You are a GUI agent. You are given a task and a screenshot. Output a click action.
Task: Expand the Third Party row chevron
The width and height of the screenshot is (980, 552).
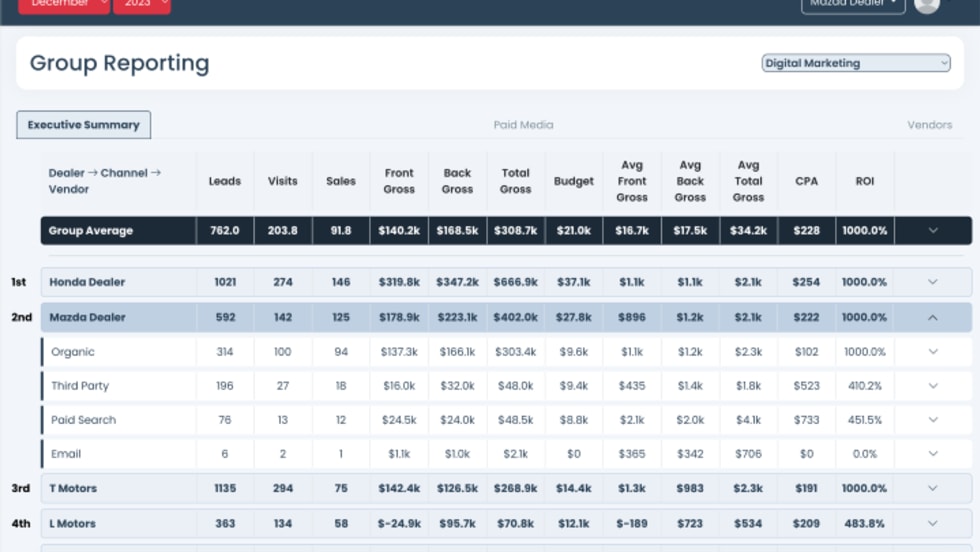pos(932,386)
